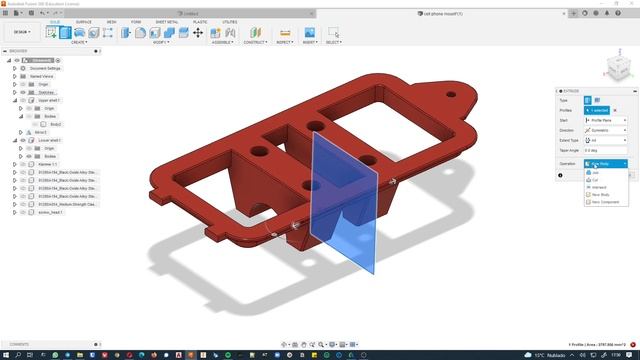Click info icon in Extrude dialog
The image size is (640, 360).
tap(560, 175)
